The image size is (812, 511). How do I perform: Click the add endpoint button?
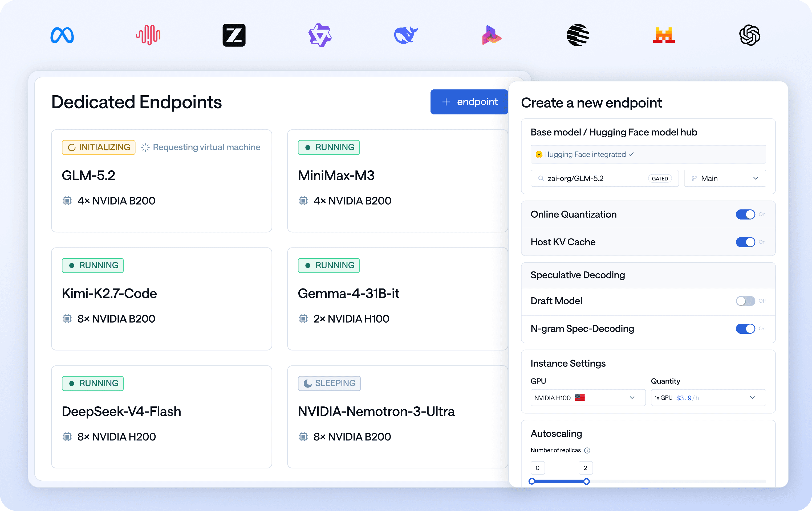tap(469, 102)
